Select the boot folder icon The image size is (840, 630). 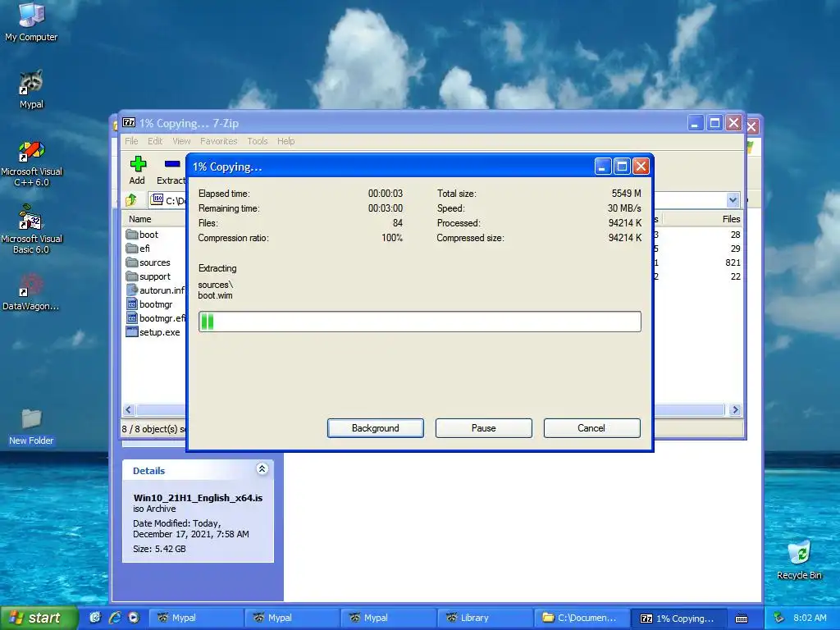tap(132, 235)
